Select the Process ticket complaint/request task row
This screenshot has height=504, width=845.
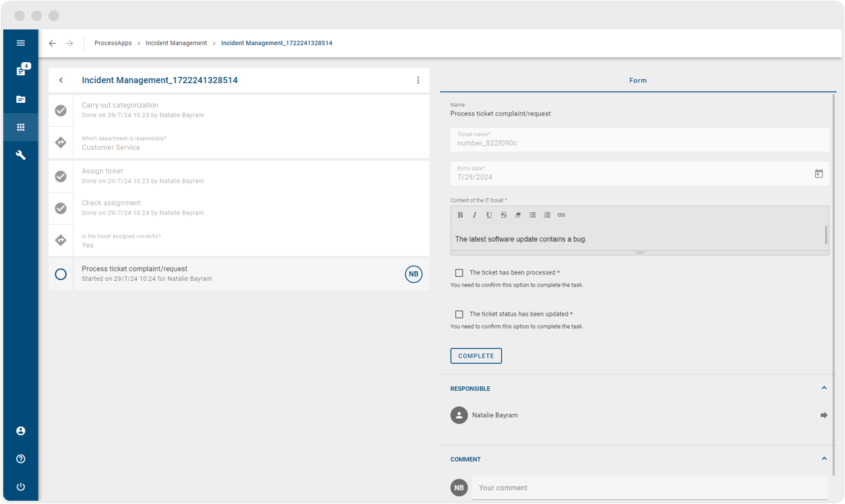(x=239, y=274)
